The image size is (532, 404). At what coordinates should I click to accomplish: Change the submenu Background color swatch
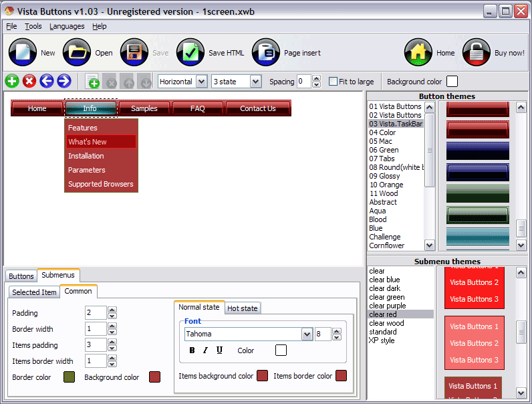pyautogui.click(x=154, y=377)
